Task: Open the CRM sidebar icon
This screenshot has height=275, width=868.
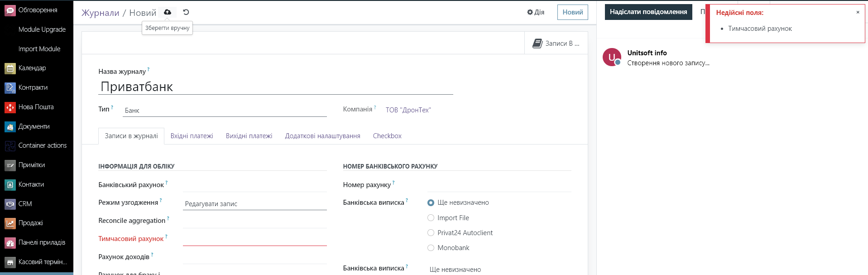Action: 10,204
